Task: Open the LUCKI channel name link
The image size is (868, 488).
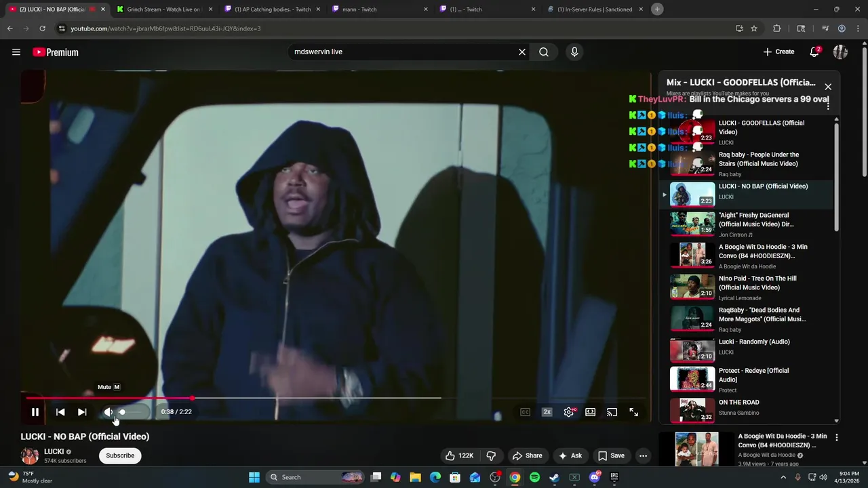Action: coord(54,451)
